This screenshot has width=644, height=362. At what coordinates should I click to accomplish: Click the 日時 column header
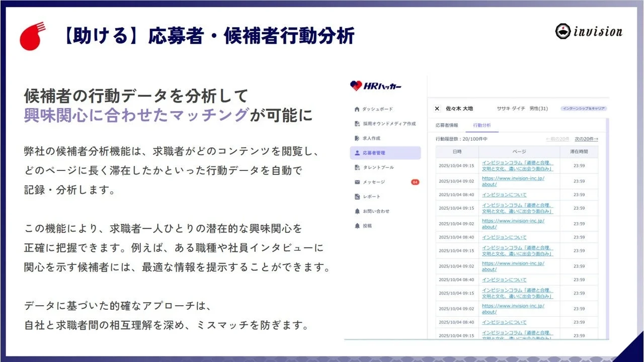[x=457, y=151]
